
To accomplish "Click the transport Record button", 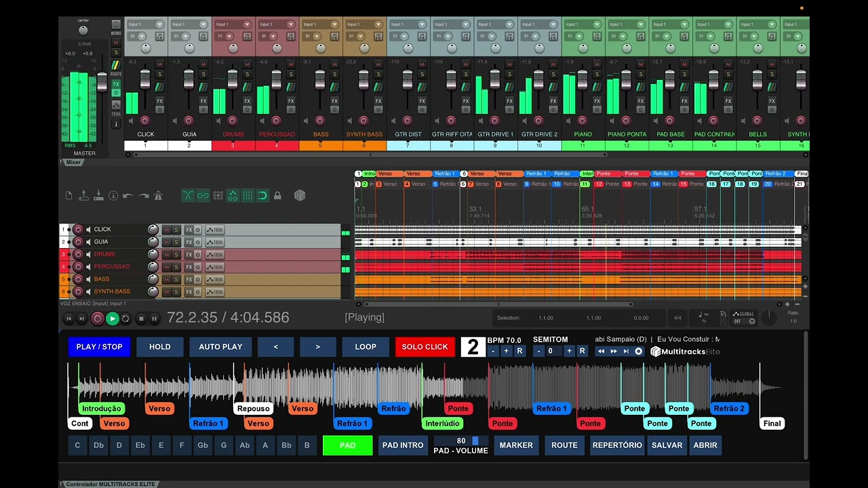I will pos(98,318).
